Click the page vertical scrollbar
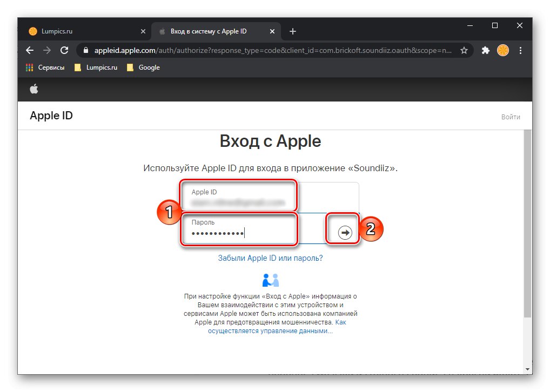 (527, 224)
